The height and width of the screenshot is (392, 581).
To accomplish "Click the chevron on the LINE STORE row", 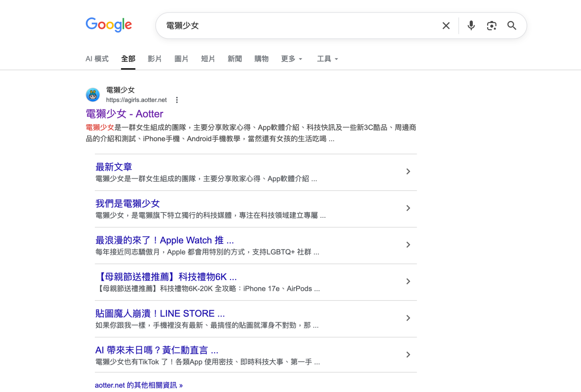I will click(408, 318).
